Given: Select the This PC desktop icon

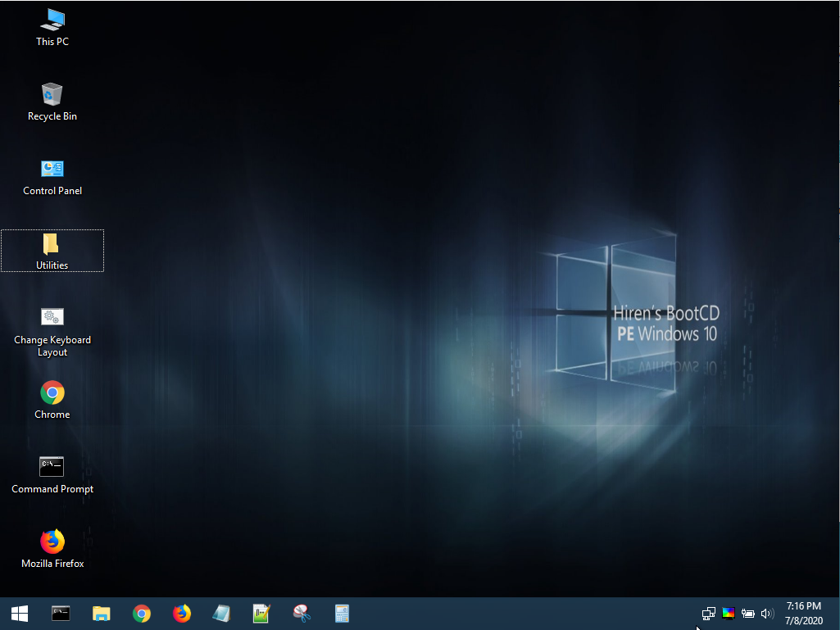Looking at the screenshot, I should [52, 28].
